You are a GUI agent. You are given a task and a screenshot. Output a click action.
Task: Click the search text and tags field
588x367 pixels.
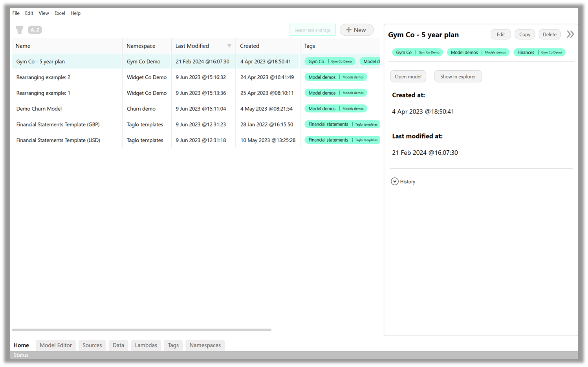312,29
